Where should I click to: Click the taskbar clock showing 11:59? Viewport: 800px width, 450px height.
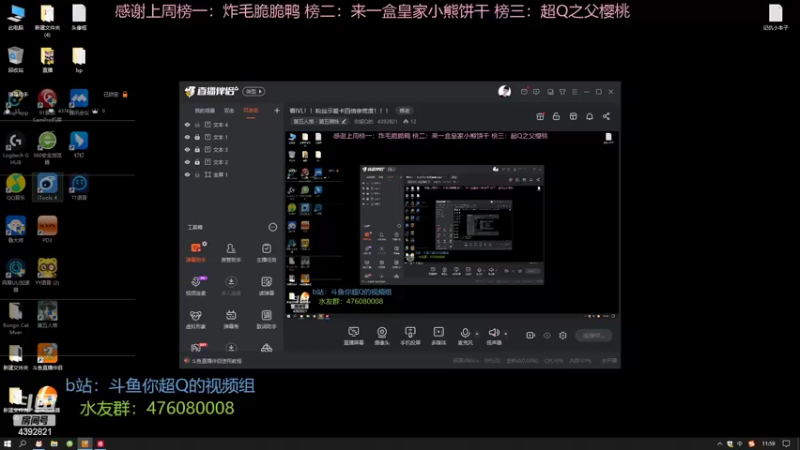point(768,444)
